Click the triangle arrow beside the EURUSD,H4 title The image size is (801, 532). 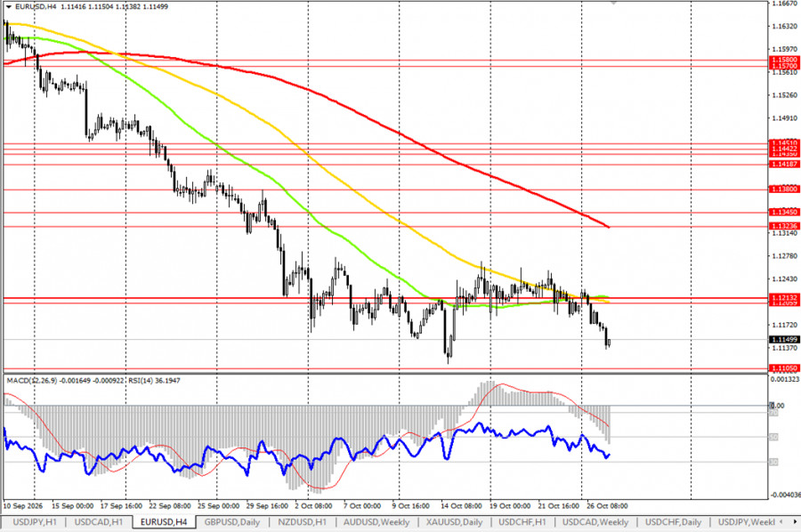[8, 6]
